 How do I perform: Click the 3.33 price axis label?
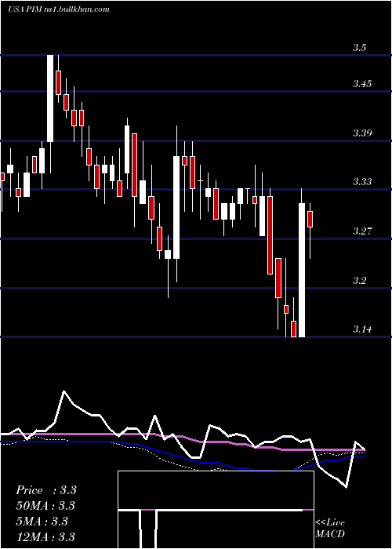(362, 182)
